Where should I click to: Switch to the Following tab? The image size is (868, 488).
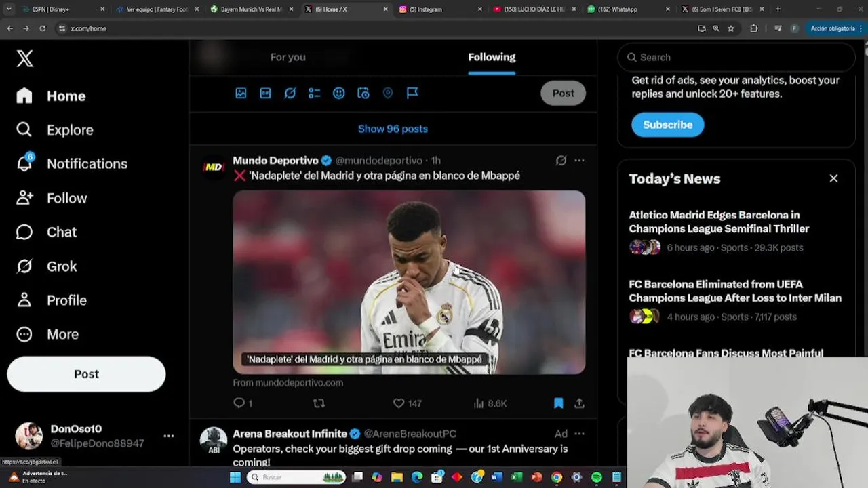(x=492, y=57)
